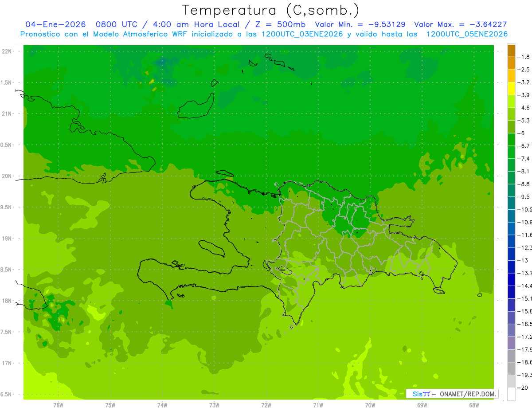Screen dimensions: 532x411
Task: Click the "72W" longitude label
Action: tap(266, 405)
